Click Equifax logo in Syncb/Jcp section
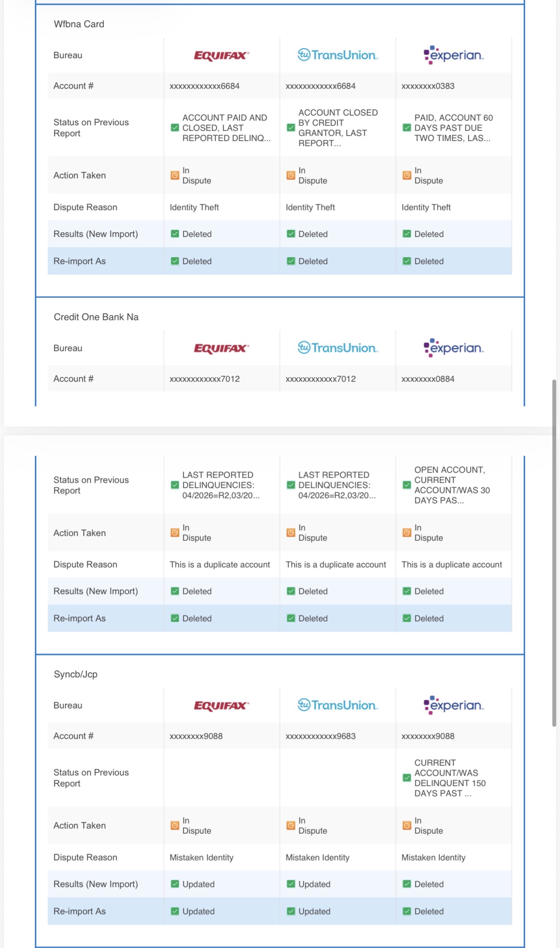Viewport: 560px width, 948px height. click(221, 706)
